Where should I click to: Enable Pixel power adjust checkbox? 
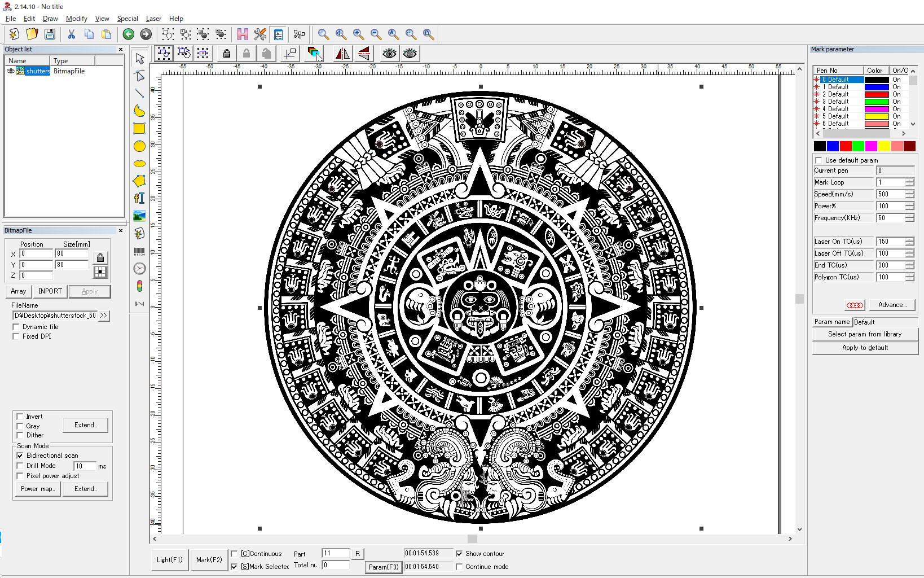click(x=20, y=476)
